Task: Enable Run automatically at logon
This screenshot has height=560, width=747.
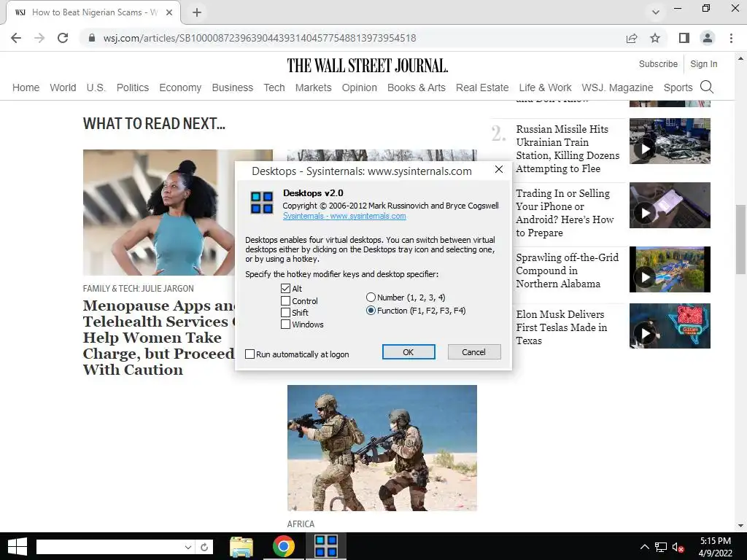Action: click(x=249, y=354)
